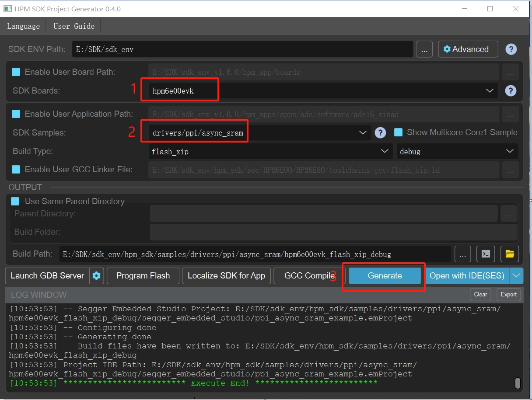Viewport: 532px width, 400px height.
Task: Click the '-- Configuring done' log line
Action: [x=83, y=327]
